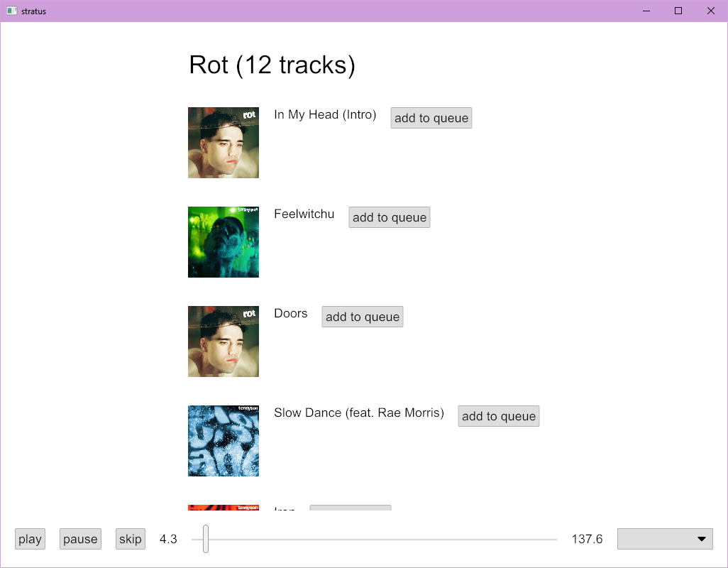Screen dimensions: 728x568
Task: Maximize the stratus window
Action: [678, 11]
